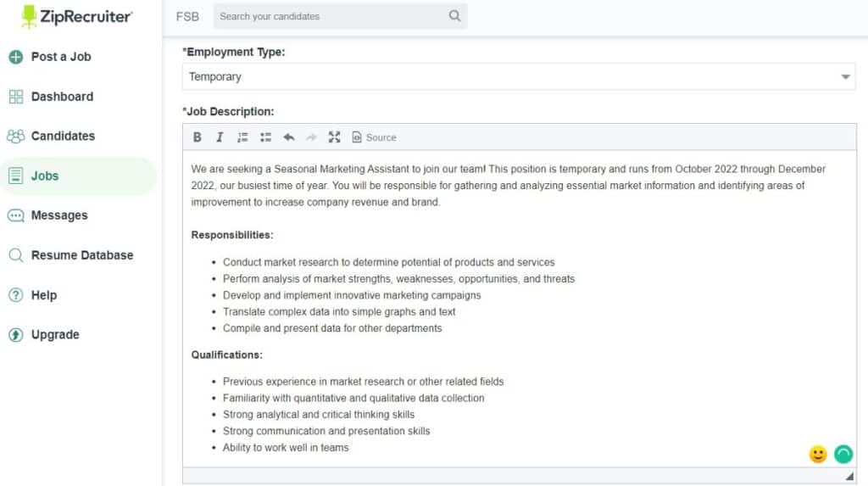Click the yellow smiley emoji icon
Viewport: 868px width, 486px height.
(x=818, y=455)
